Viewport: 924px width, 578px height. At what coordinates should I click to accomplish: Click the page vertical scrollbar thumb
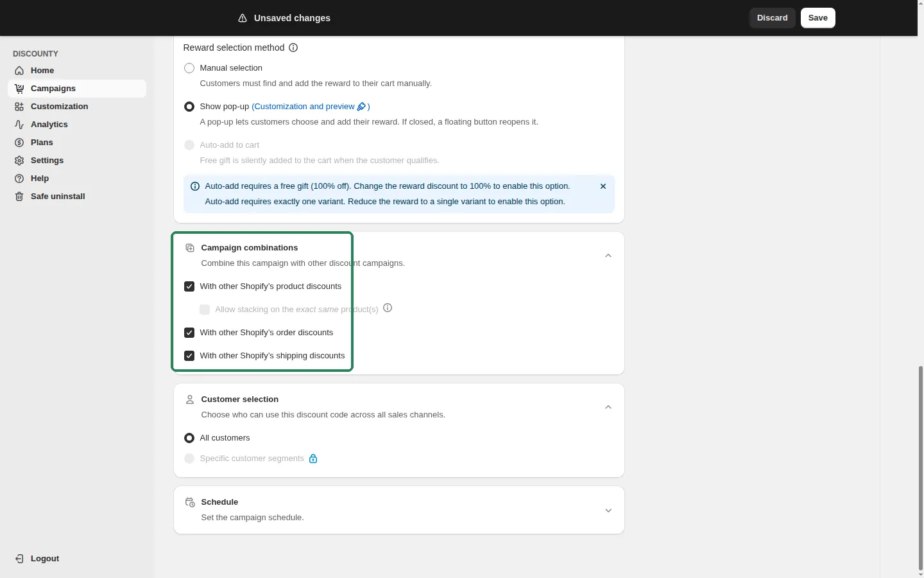pyautogui.click(x=921, y=468)
